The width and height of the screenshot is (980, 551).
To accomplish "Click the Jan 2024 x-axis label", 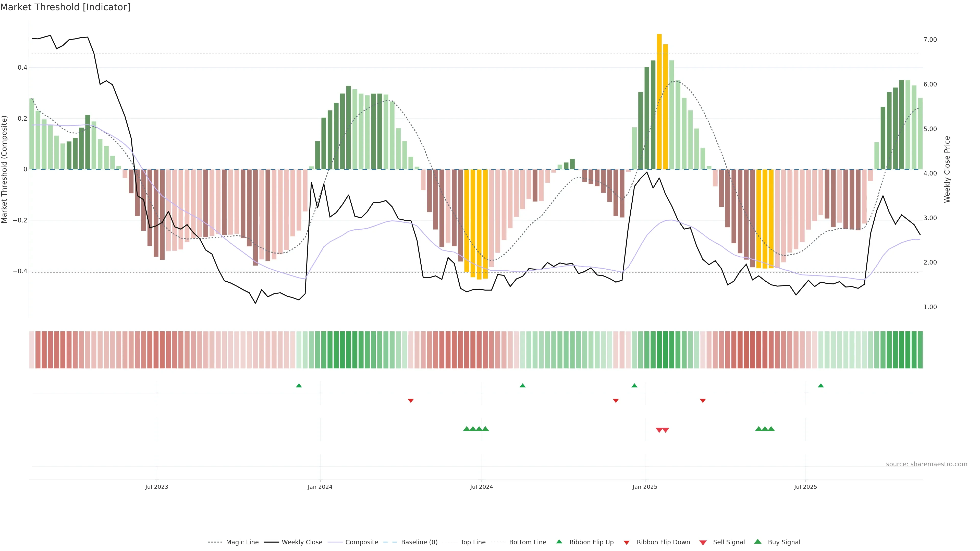I will pyautogui.click(x=320, y=487).
